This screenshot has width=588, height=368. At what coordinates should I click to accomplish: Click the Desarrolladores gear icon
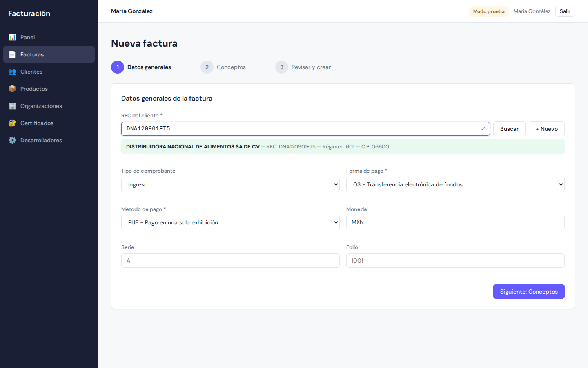pos(12,140)
